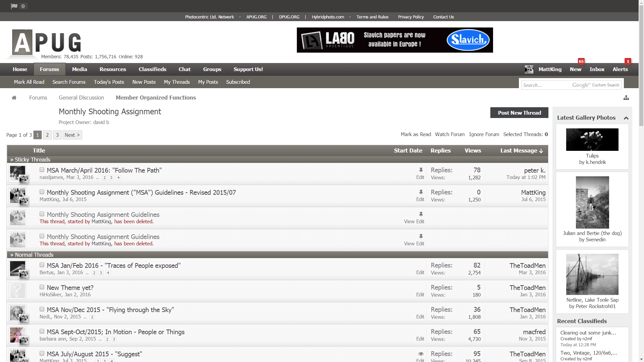Click the home icon in breadcrumb
The width and height of the screenshot is (644, 362).
click(x=14, y=98)
